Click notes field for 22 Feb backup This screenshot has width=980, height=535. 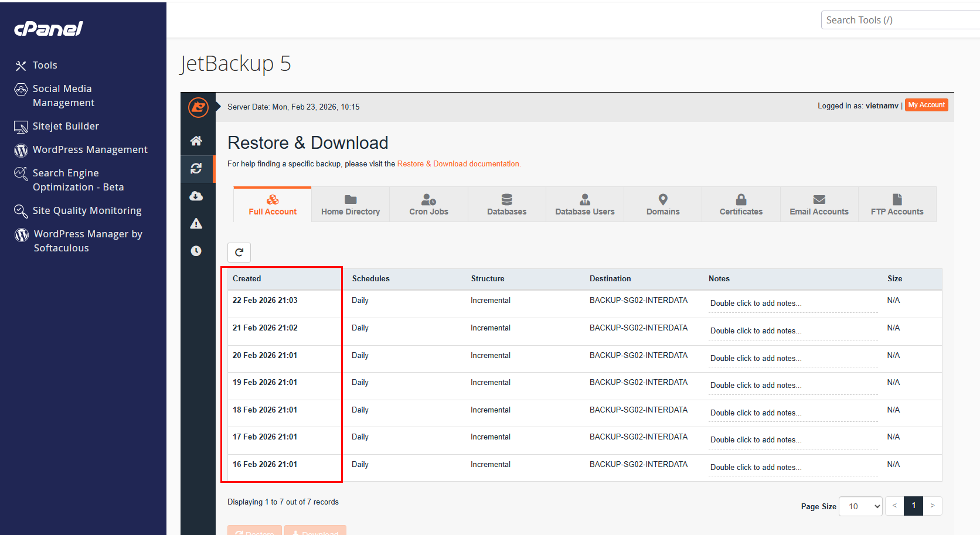point(793,304)
